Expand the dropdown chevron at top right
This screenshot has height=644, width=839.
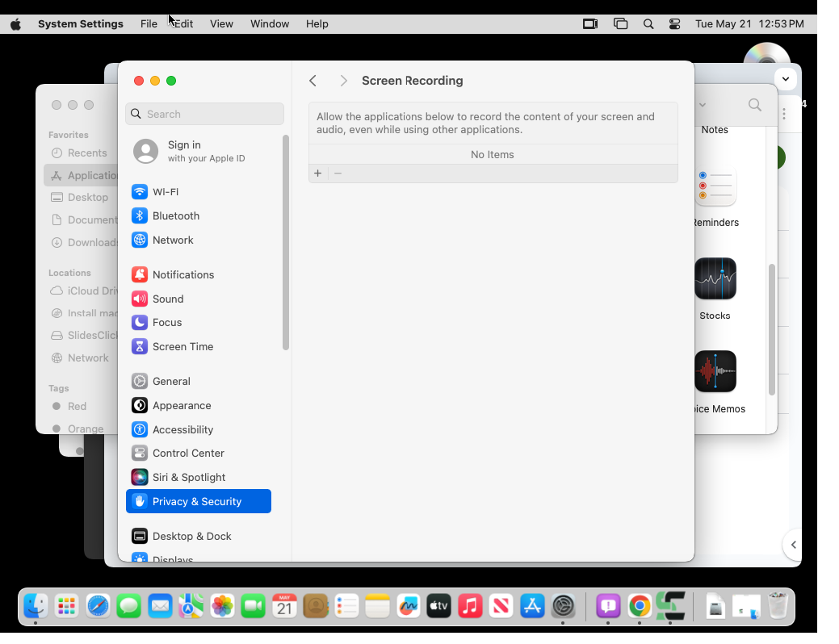tap(786, 79)
